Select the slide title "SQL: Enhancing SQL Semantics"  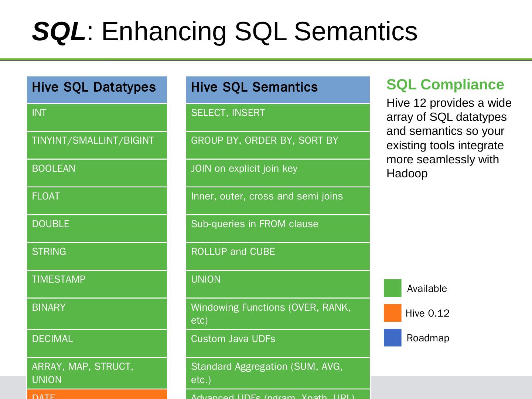click(225, 31)
